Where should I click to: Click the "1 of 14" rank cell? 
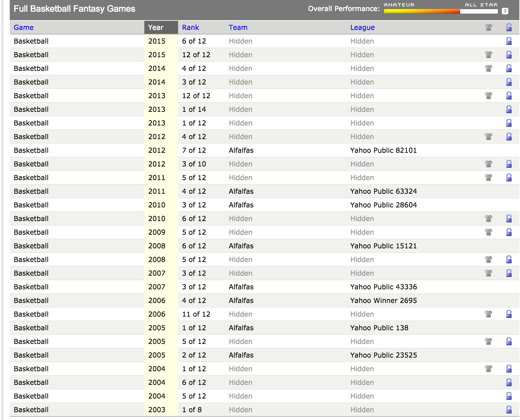(x=194, y=109)
